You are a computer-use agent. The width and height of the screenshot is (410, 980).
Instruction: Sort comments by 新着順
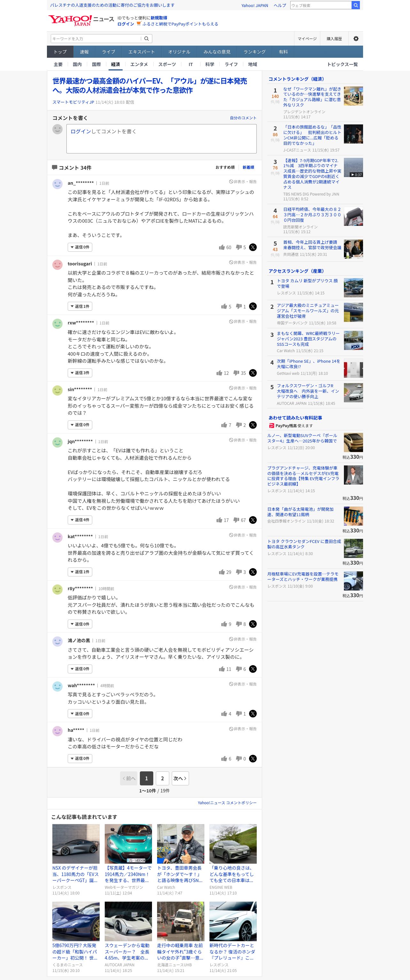coord(248,167)
